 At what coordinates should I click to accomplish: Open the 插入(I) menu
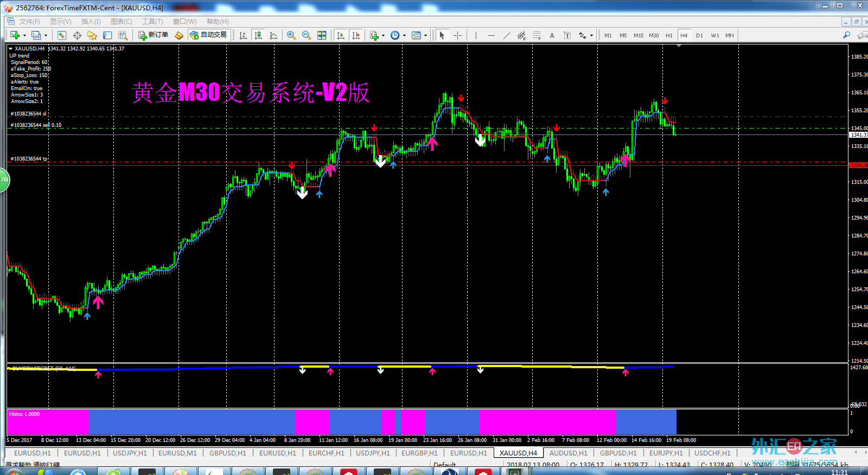tap(91, 22)
